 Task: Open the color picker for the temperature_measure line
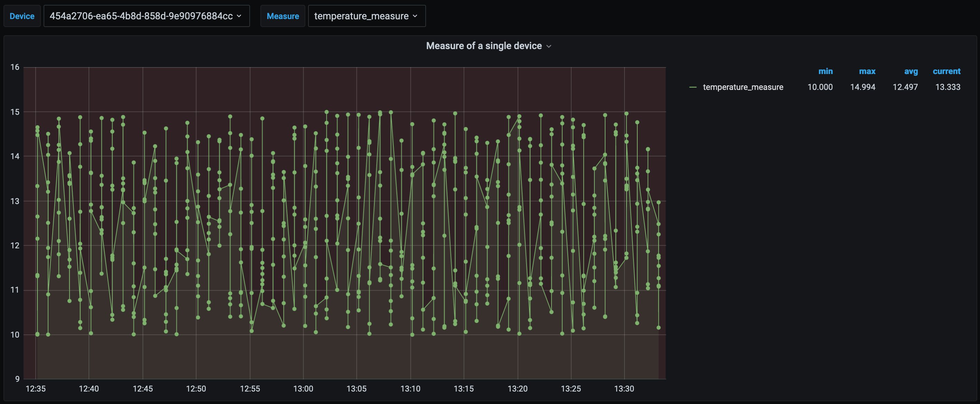693,87
